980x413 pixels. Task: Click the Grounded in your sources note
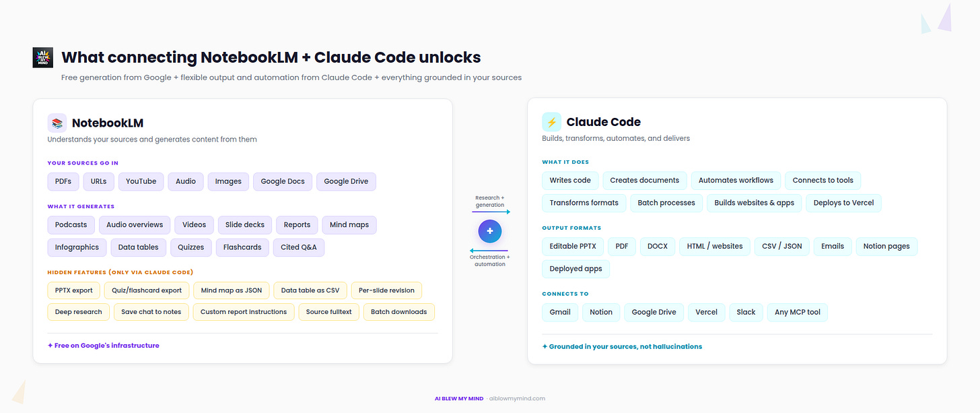click(x=622, y=346)
